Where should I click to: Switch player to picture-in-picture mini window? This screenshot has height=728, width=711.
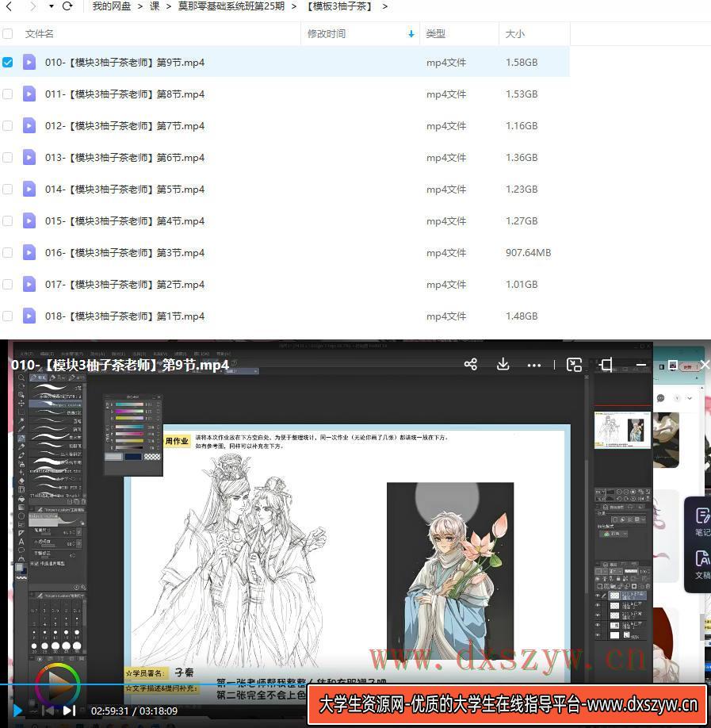pos(574,365)
